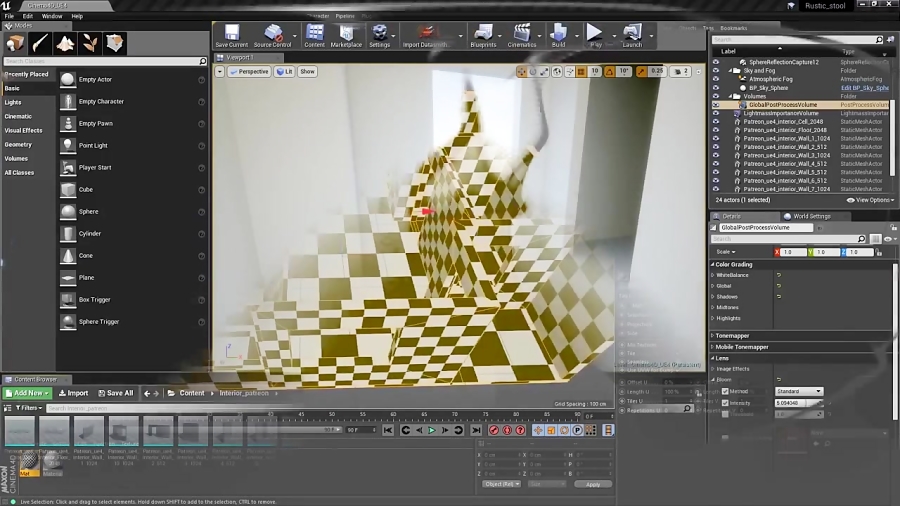Viewport: 900px width, 506px height.
Task: Open the Content browser toolbar icon
Action: (315, 36)
